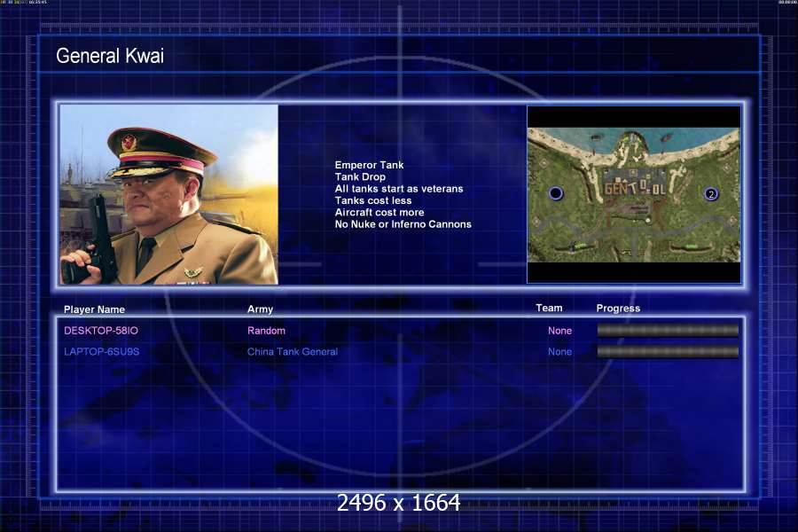Click the Progress column header
Screen dimensions: 798x532
618,308
